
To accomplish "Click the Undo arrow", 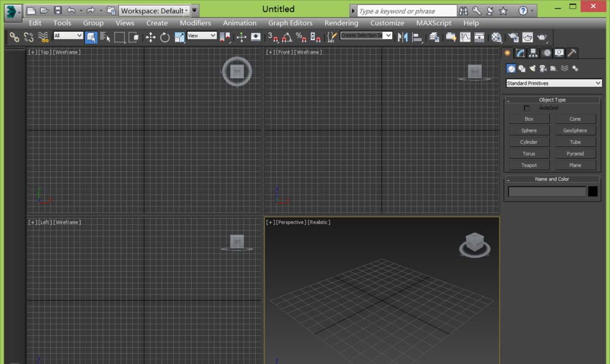I will click(71, 10).
